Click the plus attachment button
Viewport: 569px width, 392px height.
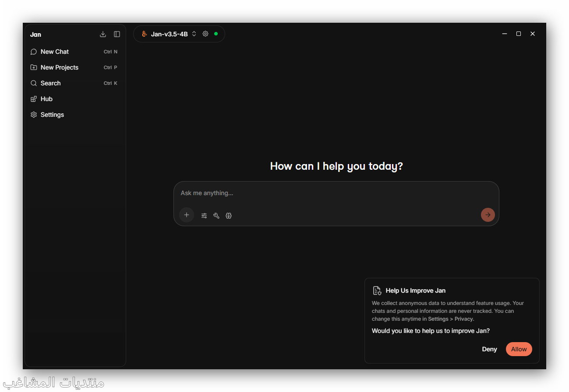coord(187,215)
